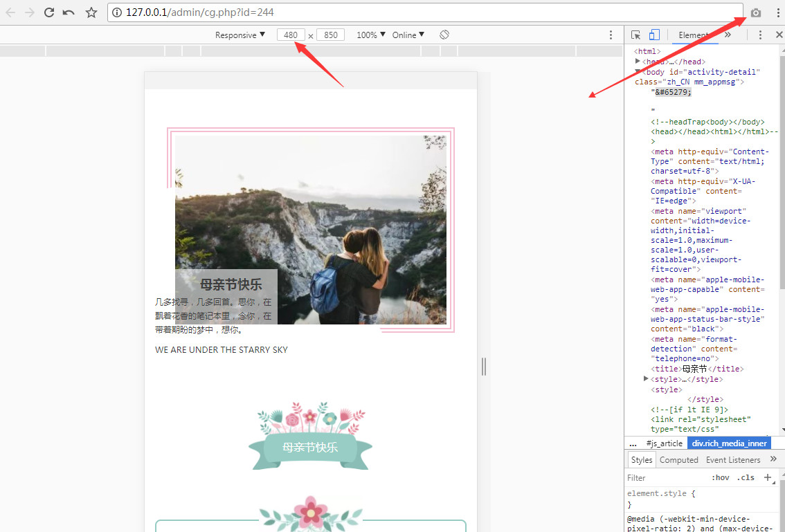Viewport: 785px width, 532px height.
Task: Collapse the body element node
Action: tap(638, 71)
